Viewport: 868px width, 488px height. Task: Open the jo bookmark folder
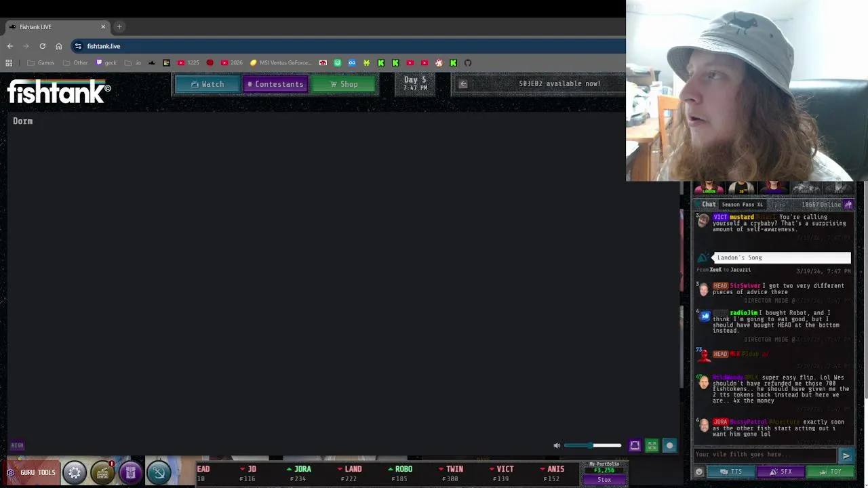point(133,63)
